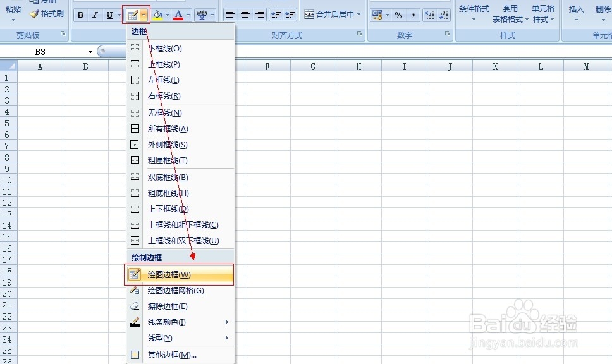Click the Fill Color paint bucket icon
Image resolution: width=612 pixels, height=364 pixels.
(x=158, y=14)
